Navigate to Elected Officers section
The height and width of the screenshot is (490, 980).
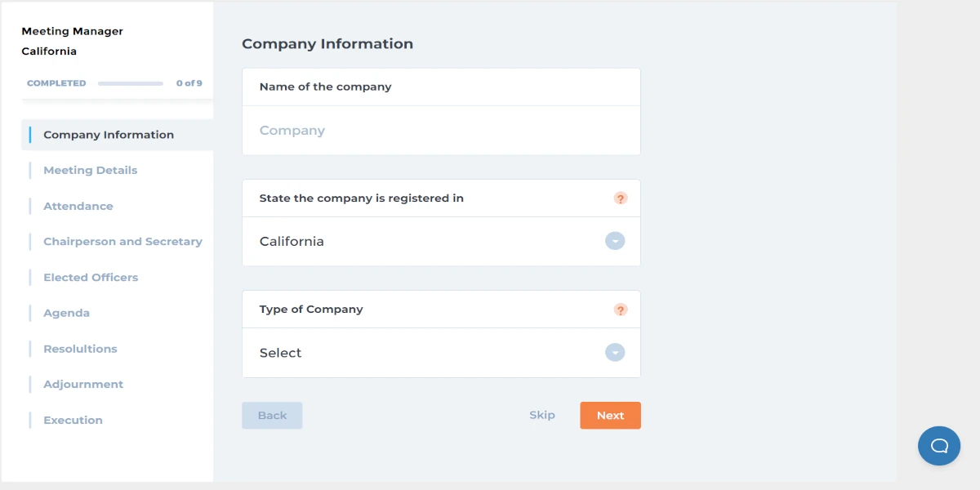coord(91,278)
